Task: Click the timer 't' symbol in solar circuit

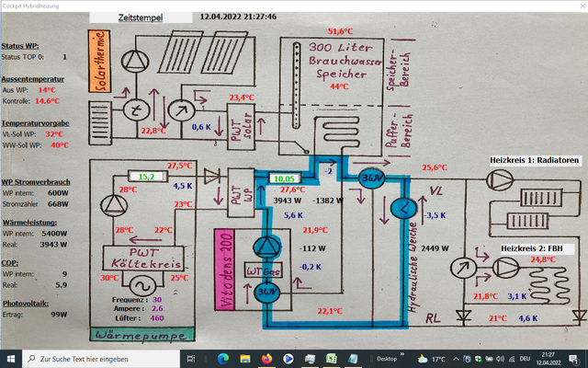Action: click(137, 109)
